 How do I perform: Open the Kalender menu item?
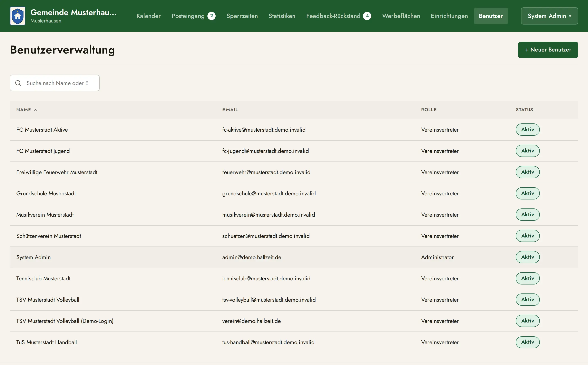pos(149,16)
